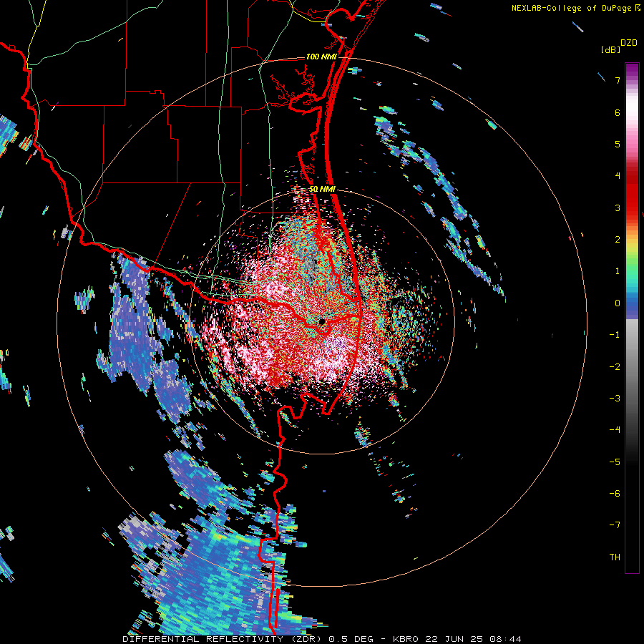644x644 pixels.
Task: Click the 4 value on color scale
Action: (x=618, y=176)
